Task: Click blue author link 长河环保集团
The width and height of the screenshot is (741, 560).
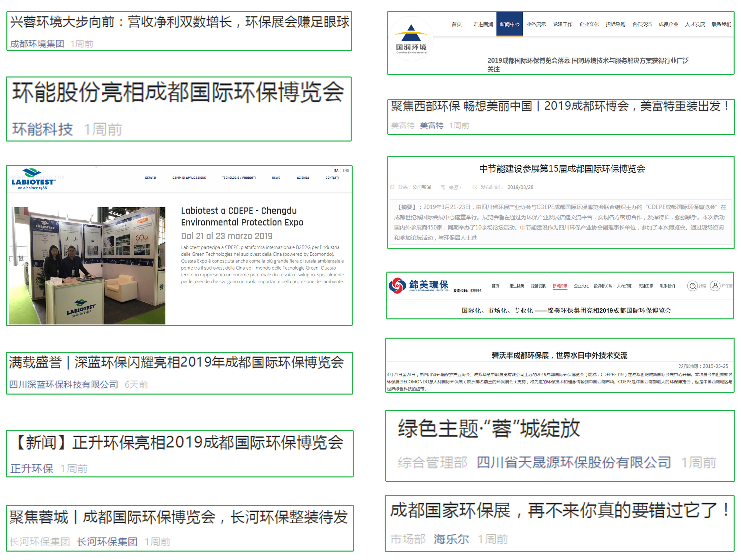Action: coord(107,541)
